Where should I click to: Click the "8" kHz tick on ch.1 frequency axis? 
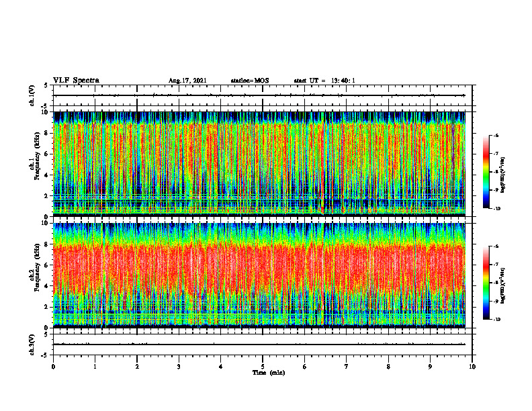point(47,133)
